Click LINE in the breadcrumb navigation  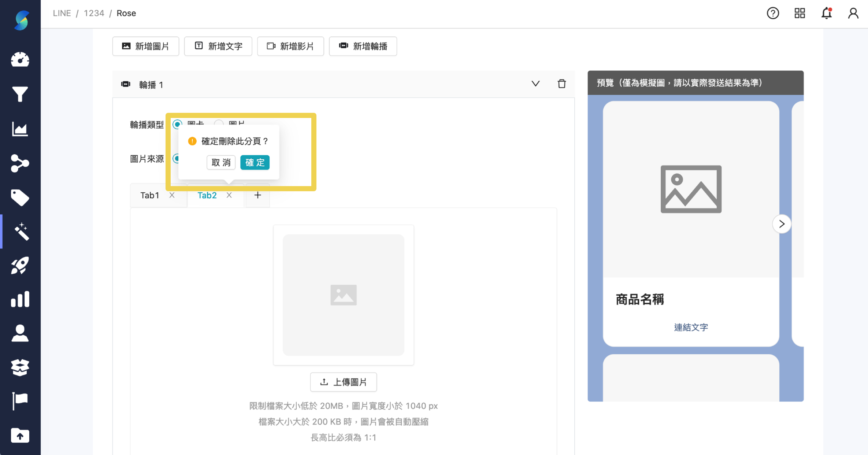tap(62, 13)
